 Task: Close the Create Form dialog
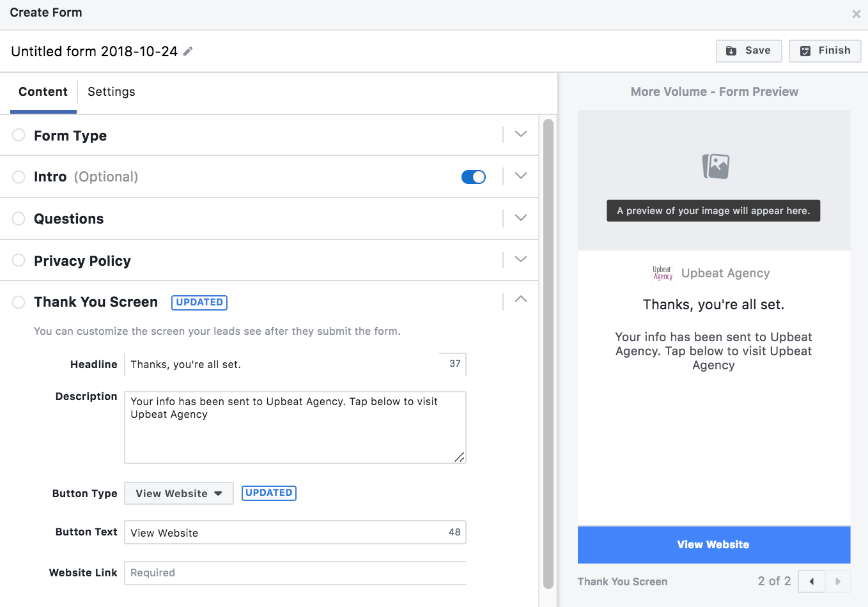click(x=856, y=14)
